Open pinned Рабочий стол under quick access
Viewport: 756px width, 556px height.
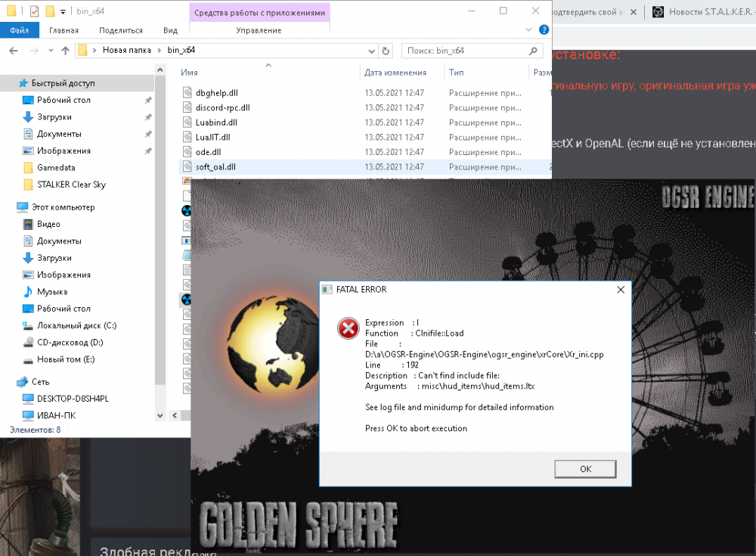(x=64, y=100)
